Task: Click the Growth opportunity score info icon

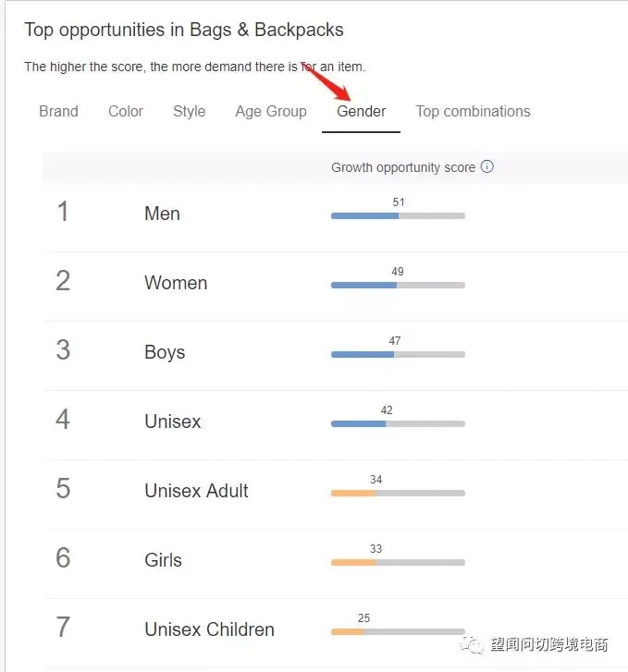Action: tap(486, 166)
